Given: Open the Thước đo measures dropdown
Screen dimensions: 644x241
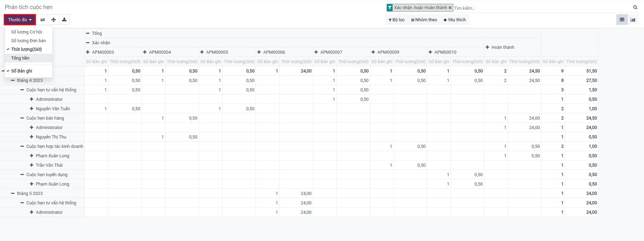Looking at the screenshot, I should pyautogui.click(x=20, y=20).
